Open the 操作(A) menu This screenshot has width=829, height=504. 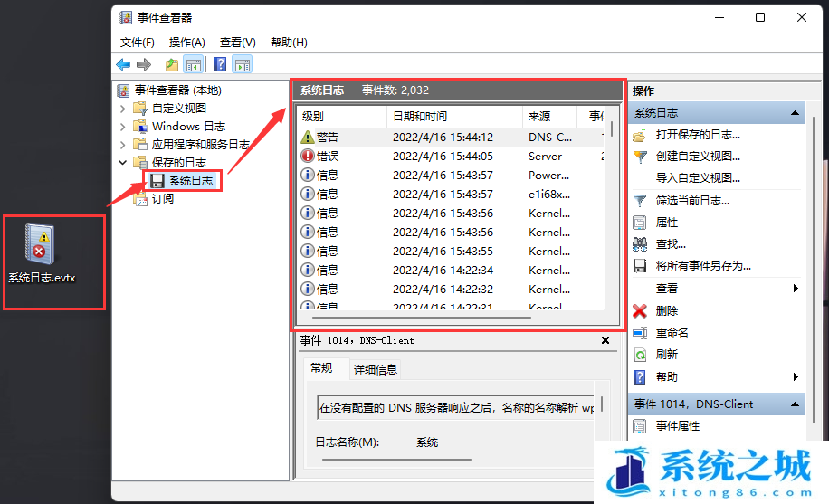pos(186,42)
